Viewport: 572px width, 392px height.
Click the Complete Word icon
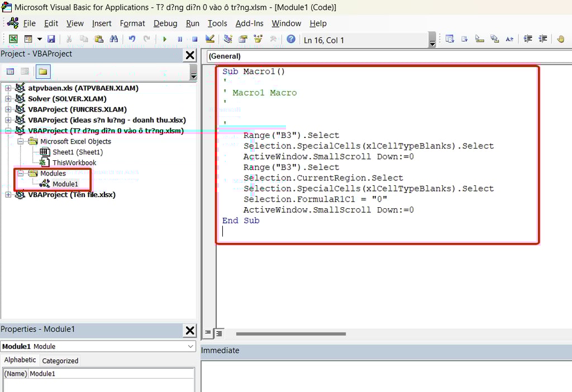click(509, 39)
